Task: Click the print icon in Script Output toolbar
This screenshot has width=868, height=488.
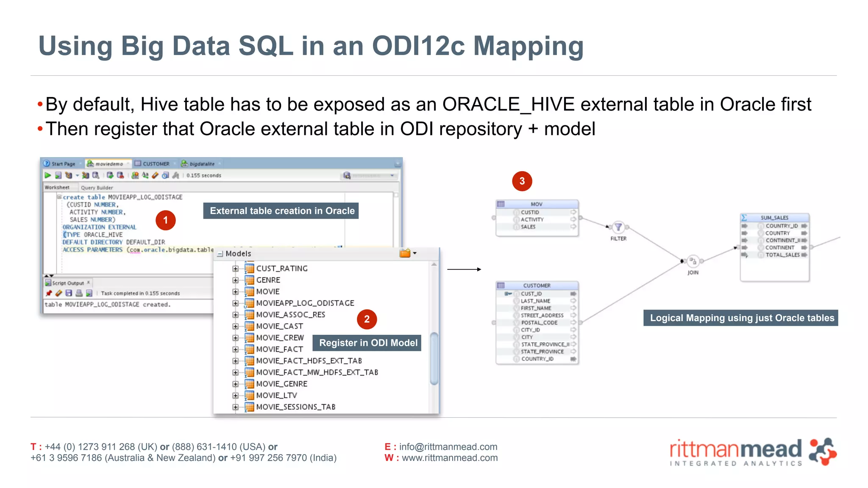Action: (x=79, y=293)
